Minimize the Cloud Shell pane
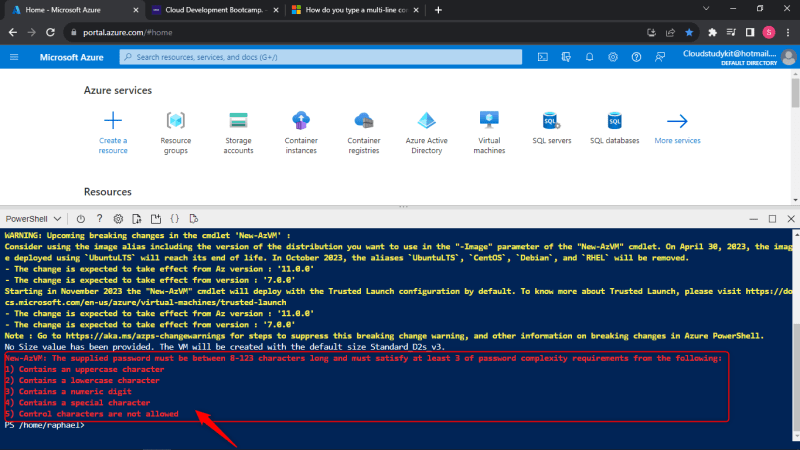This screenshot has height=450, width=800. 754,219
